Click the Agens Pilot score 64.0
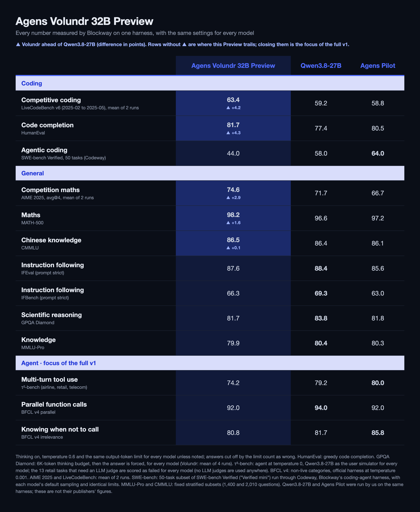Screen dimensions: 420x512 (x=378, y=153)
